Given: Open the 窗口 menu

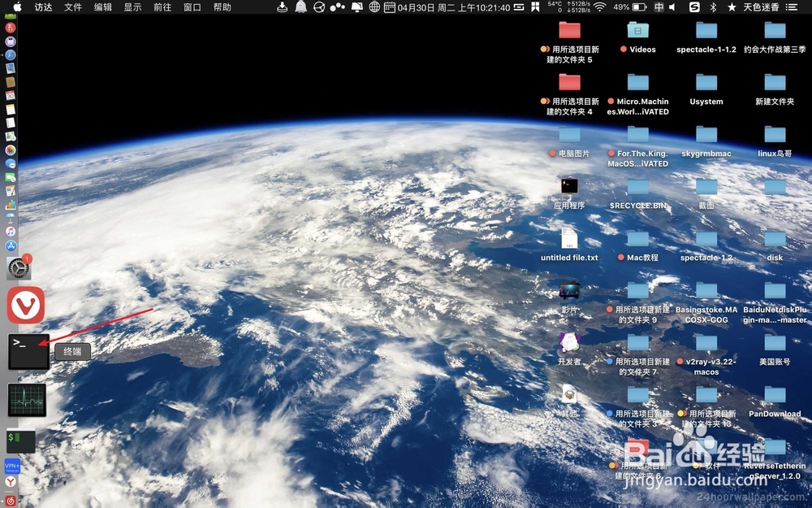Looking at the screenshot, I should pos(192,7).
